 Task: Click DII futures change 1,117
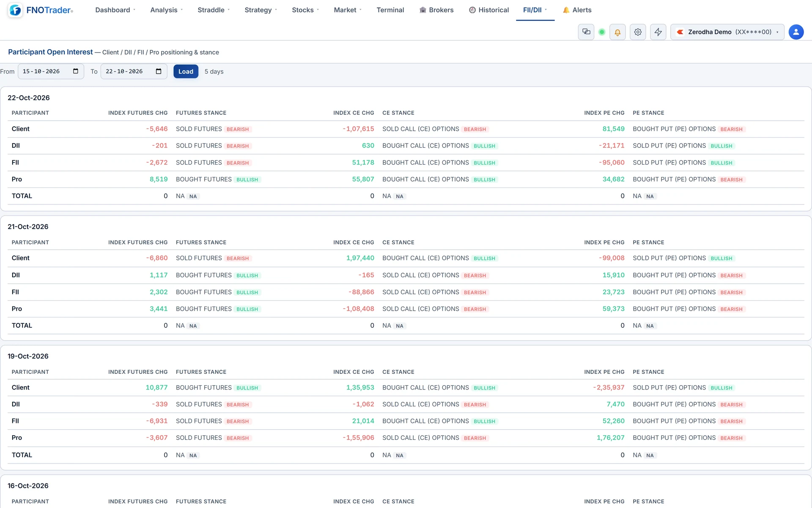click(159, 275)
